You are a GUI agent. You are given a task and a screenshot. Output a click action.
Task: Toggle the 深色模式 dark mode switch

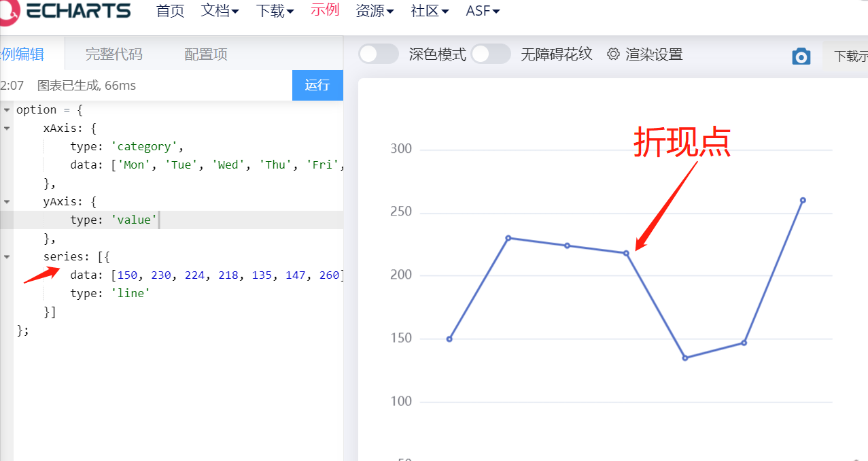click(x=378, y=54)
